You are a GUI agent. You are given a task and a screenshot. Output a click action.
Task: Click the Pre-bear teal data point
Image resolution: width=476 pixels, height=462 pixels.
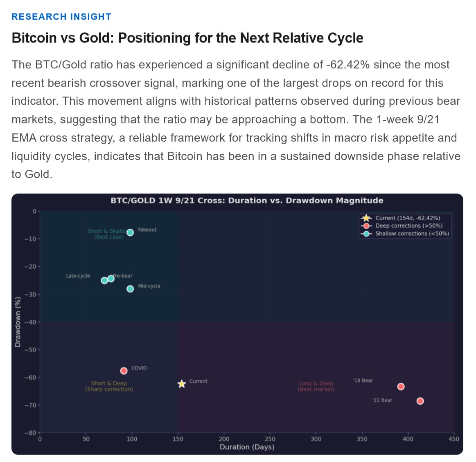[x=111, y=279]
